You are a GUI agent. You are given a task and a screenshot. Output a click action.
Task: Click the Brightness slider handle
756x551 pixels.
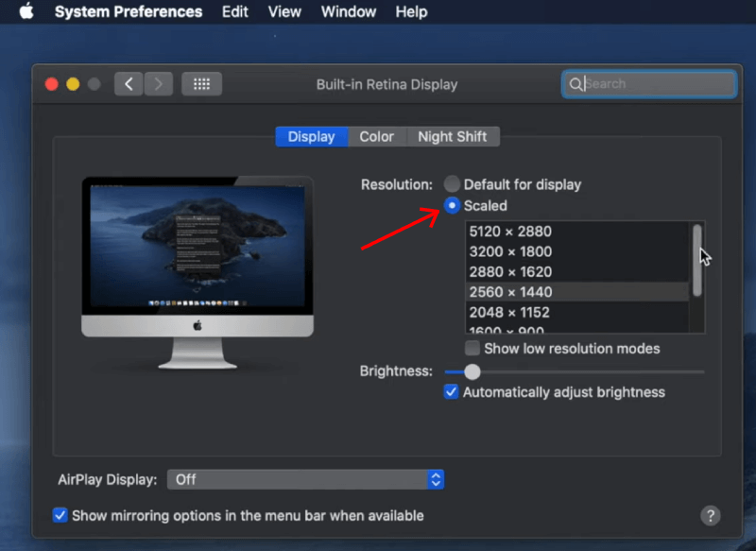tap(472, 371)
